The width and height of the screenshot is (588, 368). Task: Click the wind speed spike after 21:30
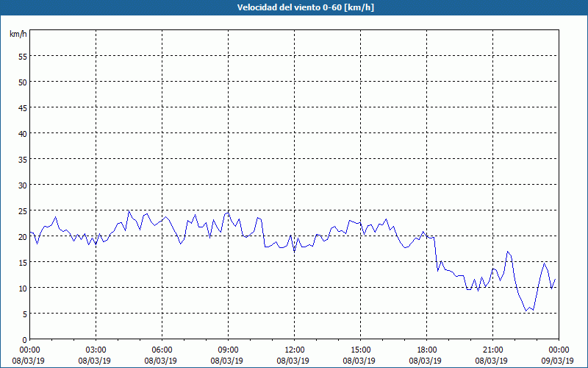[507, 252]
